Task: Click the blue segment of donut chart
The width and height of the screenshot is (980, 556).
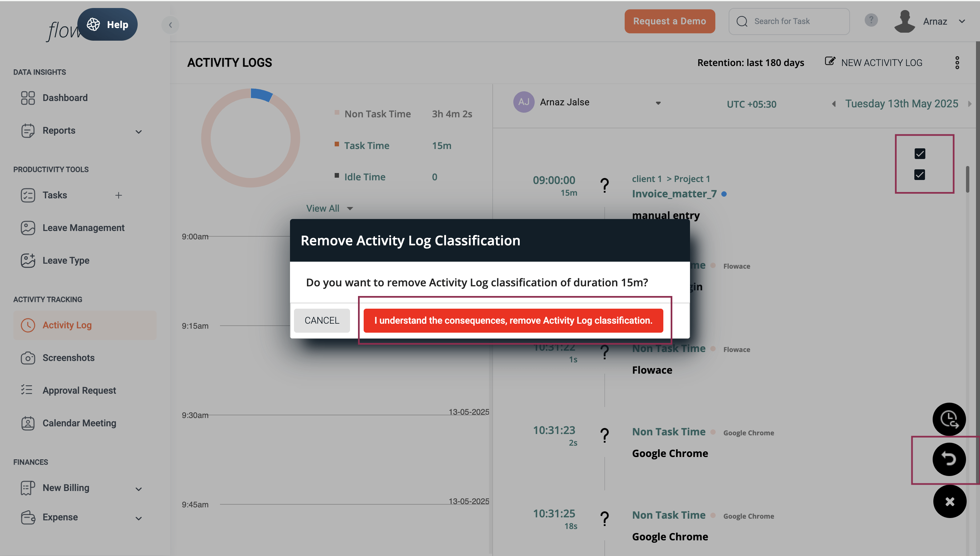Action: coord(262,94)
